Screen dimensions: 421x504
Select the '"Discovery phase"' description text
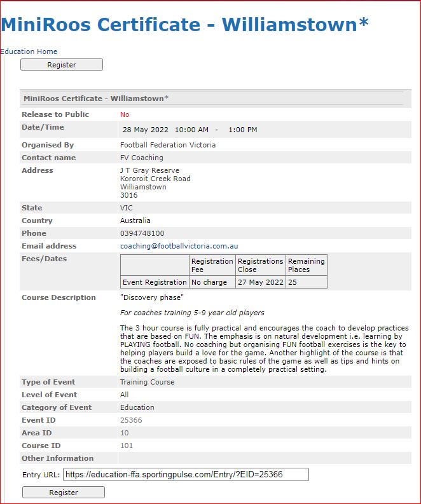pyautogui.click(x=152, y=297)
